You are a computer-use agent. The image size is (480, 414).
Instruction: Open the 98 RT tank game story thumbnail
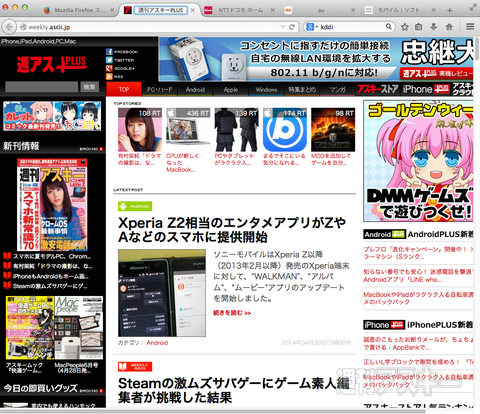333,130
